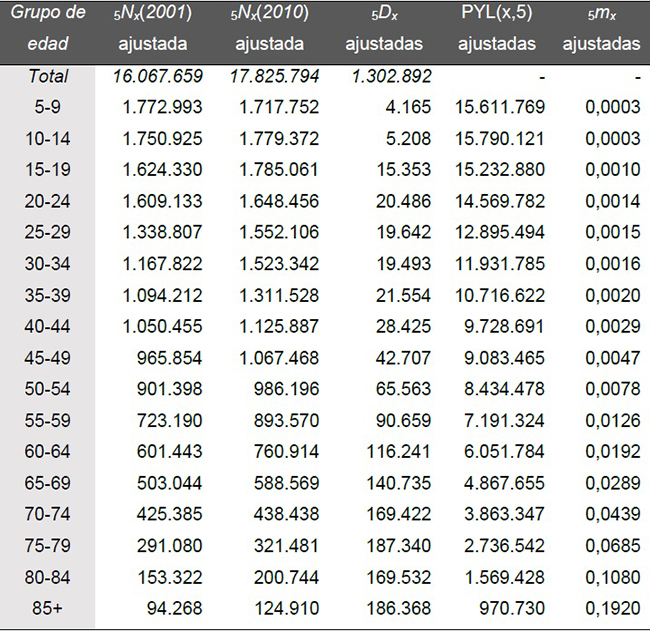This screenshot has height=631, width=650.
Task: Select the 5Nx(2001) ajustada header cell
Action: (160, 28)
